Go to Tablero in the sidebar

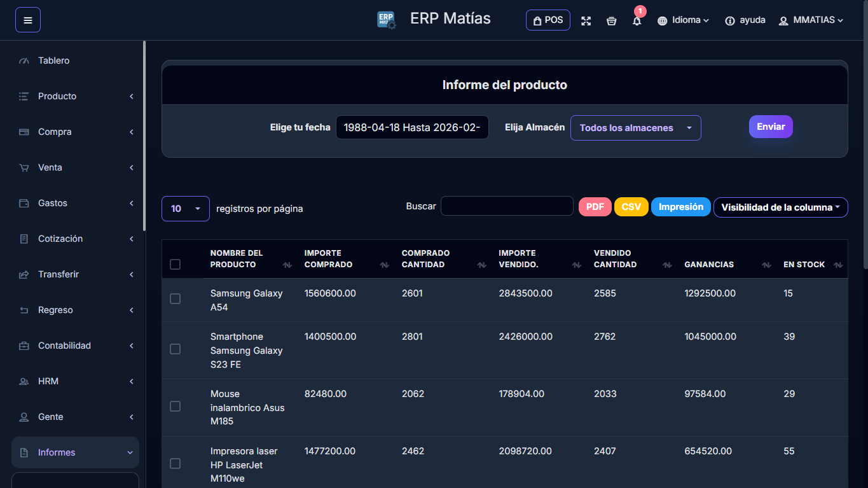54,60
